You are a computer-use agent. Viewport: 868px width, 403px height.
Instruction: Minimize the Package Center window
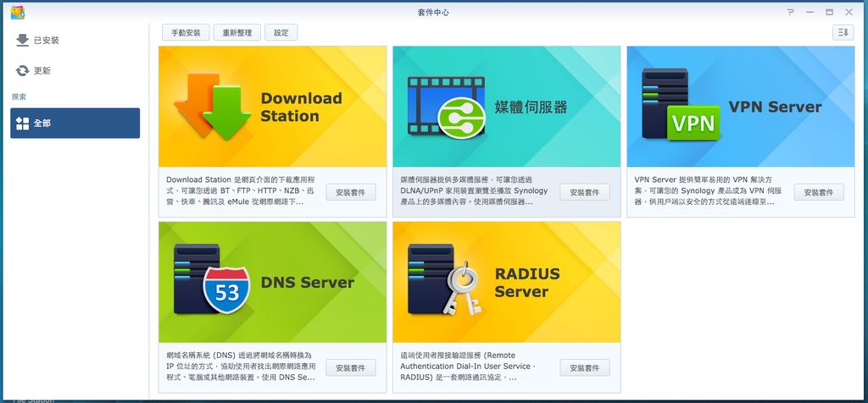point(810,12)
